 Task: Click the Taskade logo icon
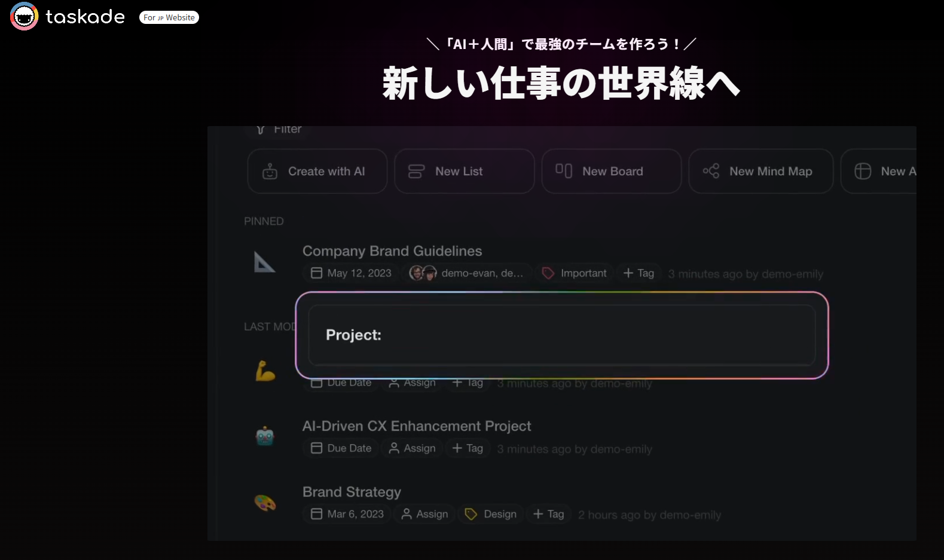24,17
